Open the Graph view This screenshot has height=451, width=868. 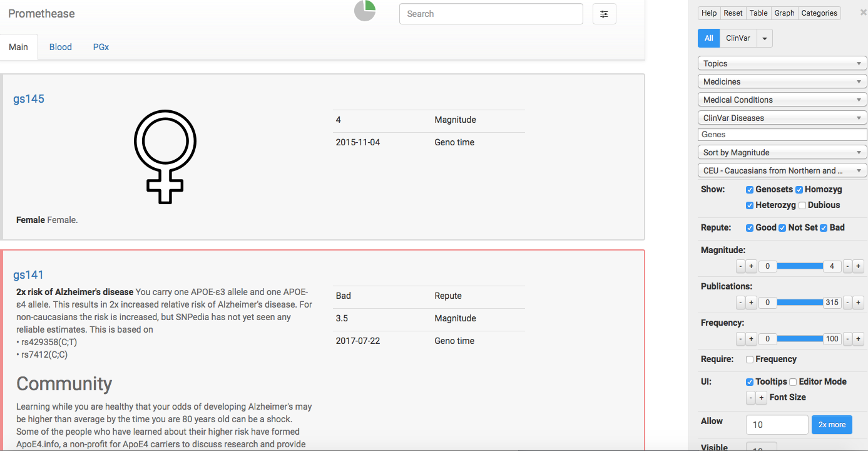(784, 13)
